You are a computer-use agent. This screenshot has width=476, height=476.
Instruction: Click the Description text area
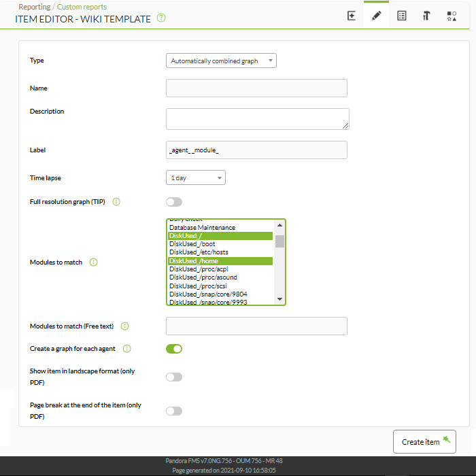click(x=258, y=119)
